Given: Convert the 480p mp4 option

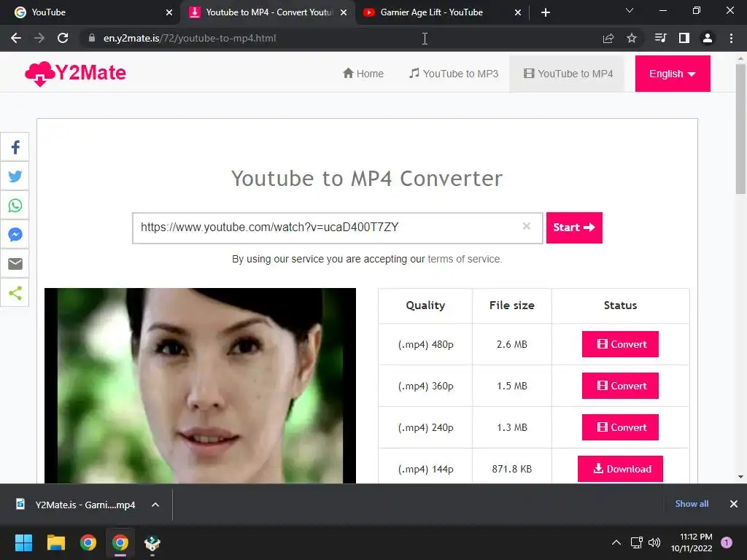Looking at the screenshot, I should click(x=620, y=344).
